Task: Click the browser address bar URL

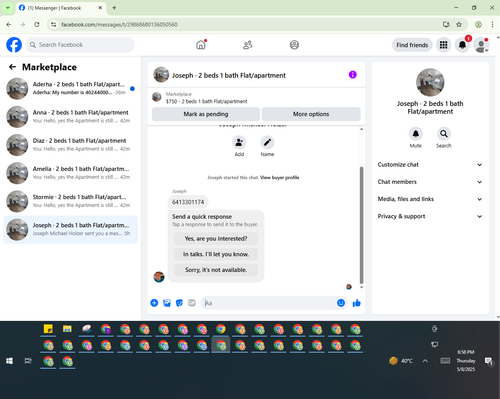Action: click(119, 24)
